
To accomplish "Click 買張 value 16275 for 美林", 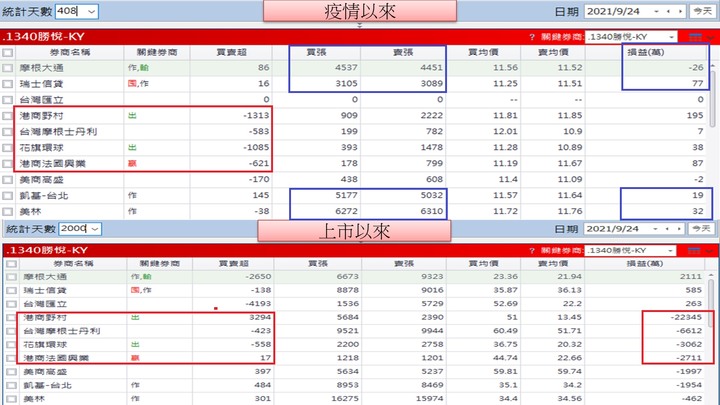I will pos(345,399).
